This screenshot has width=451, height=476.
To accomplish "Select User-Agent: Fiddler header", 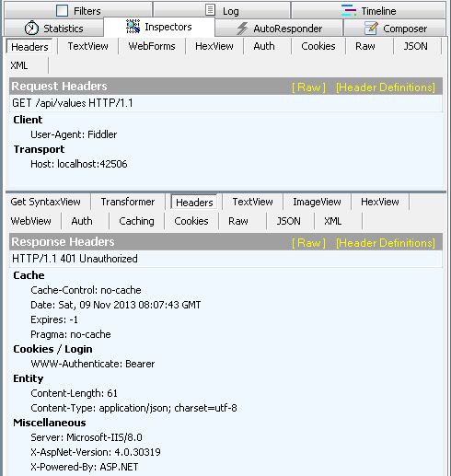I will click(74, 134).
